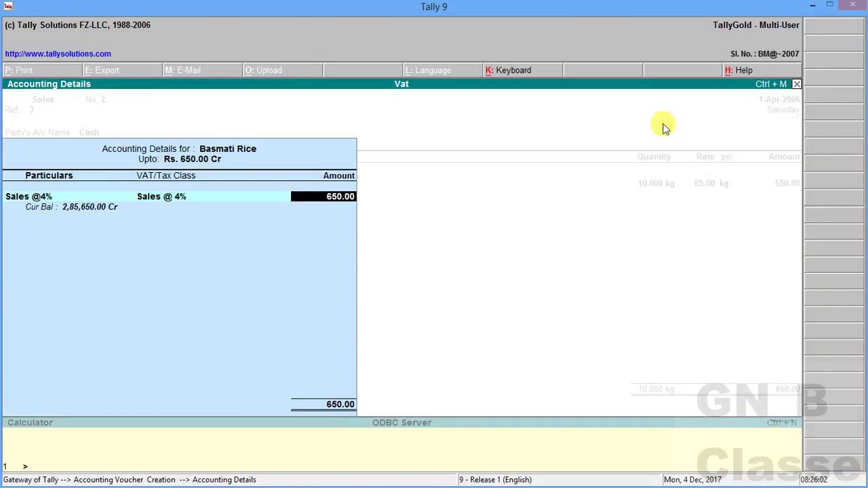
Task: Click the 9 - Release 1 (English) status
Action: tap(495, 480)
